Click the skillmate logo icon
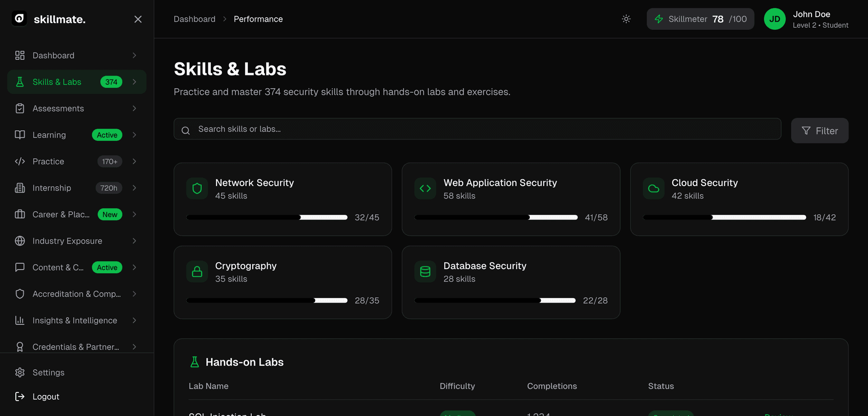The height and width of the screenshot is (416, 868). pyautogui.click(x=19, y=19)
